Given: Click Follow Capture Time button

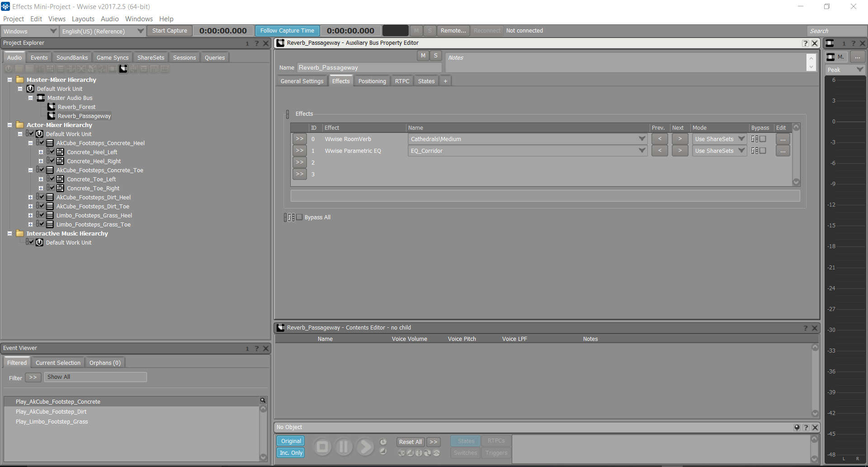Looking at the screenshot, I should (287, 31).
